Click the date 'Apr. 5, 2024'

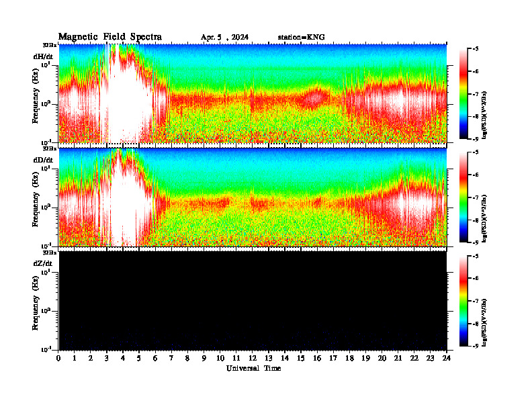coord(224,38)
